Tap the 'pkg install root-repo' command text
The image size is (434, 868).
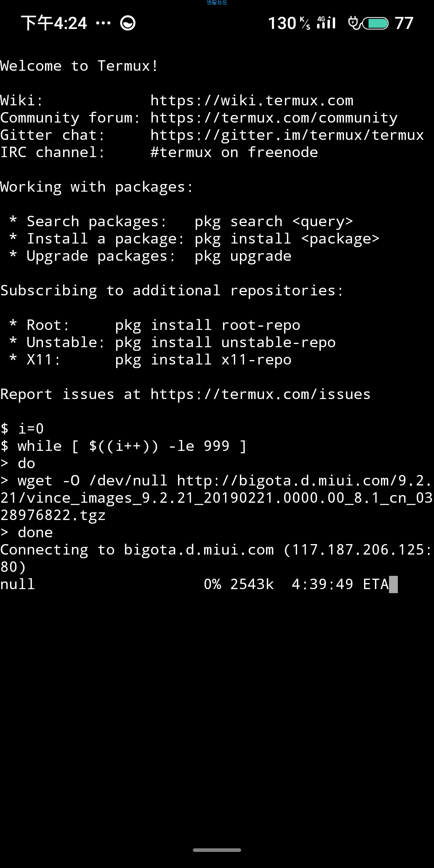coord(208,325)
